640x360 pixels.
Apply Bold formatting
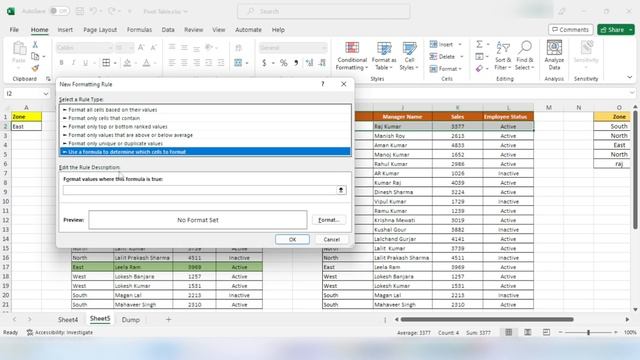pos(61,62)
